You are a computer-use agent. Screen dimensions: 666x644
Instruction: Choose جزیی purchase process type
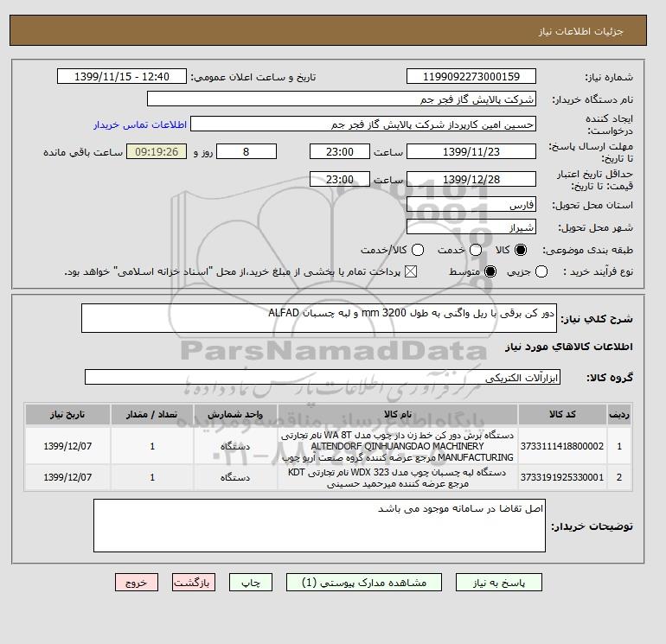541,271
